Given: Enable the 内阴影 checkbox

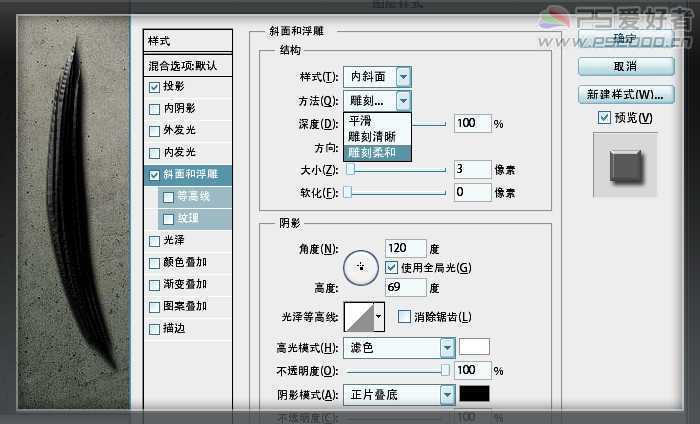Looking at the screenshot, I should [154, 109].
